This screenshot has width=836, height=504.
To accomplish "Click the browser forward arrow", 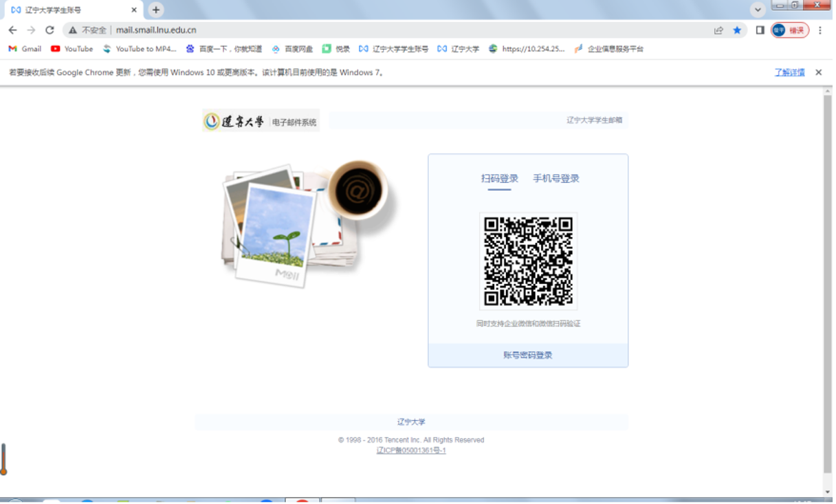I will click(31, 30).
